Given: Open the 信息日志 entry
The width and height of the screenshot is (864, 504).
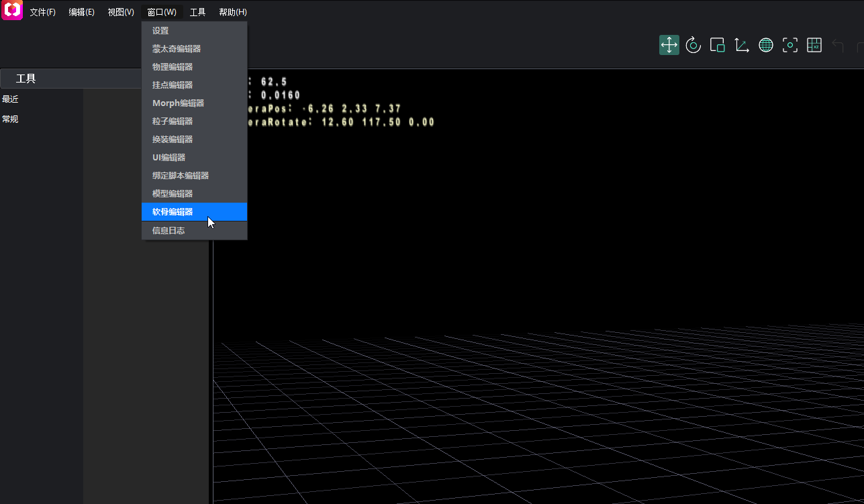Looking at the screenshot, I should point(195,230).
